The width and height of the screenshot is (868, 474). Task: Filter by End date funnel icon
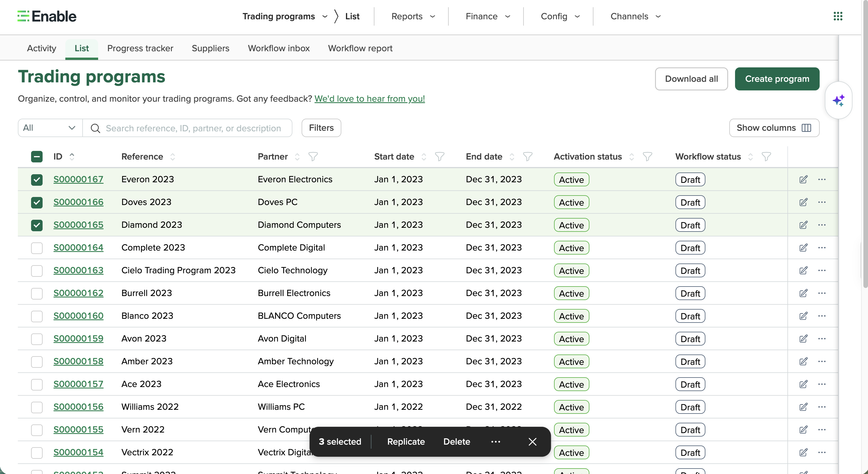click(x=528, y=157)
